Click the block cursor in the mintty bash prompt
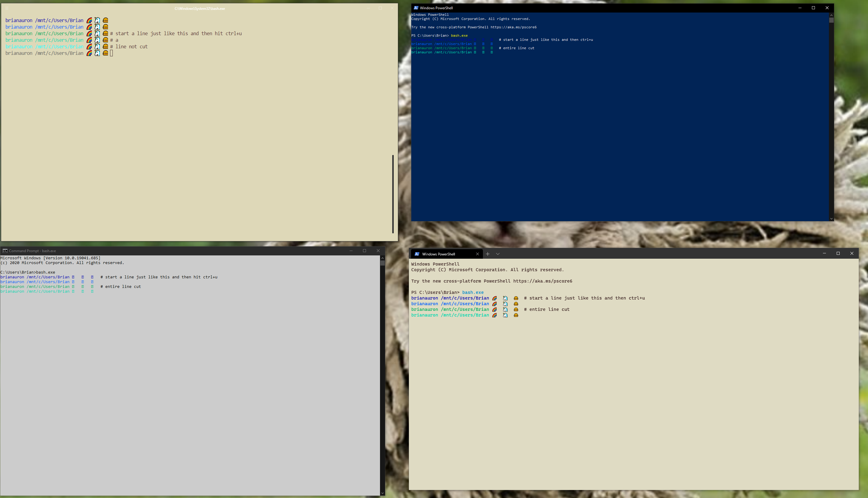868x498 pixels. pyautogui.click(x=112, y=53)
